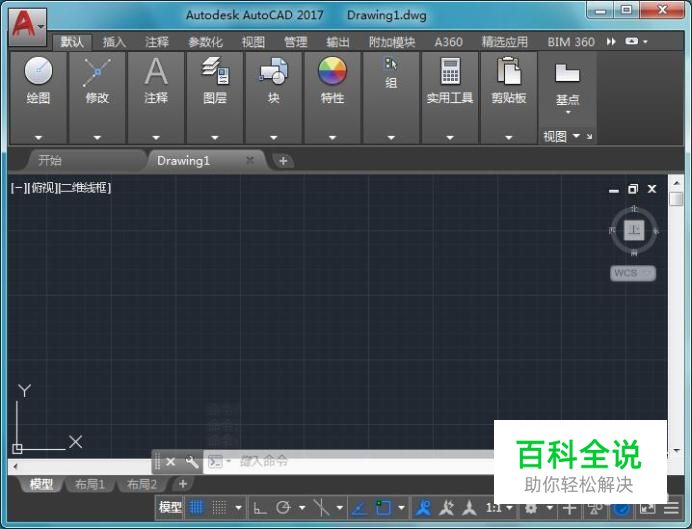The width and height of the screenshot is (692, 529).
Task: Toggle object snap in the status bar
Action: click(384, 508)
